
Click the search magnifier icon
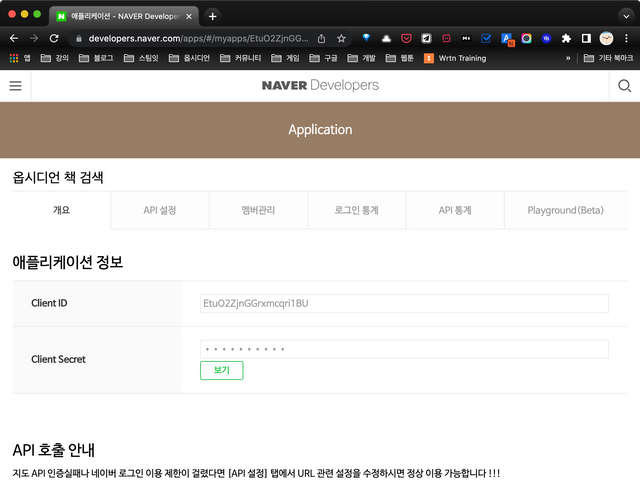coord(624,86)
